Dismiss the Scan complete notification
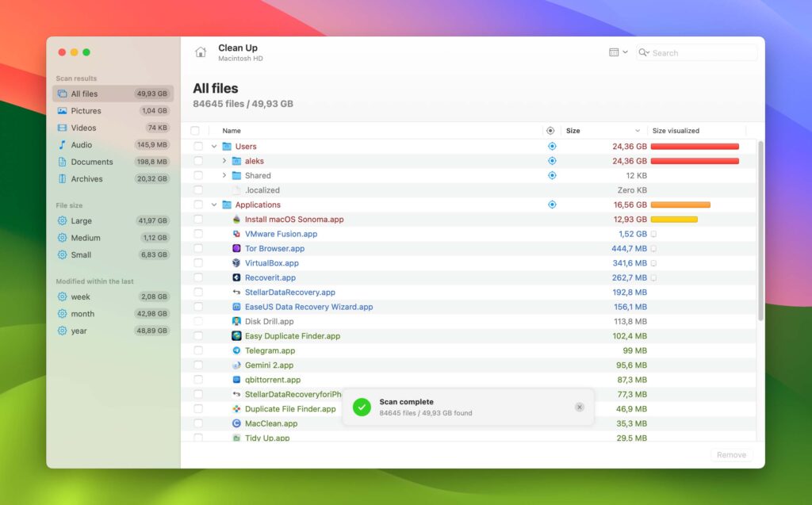This screenshot has height=505, width=812. (x=580, y=407)
